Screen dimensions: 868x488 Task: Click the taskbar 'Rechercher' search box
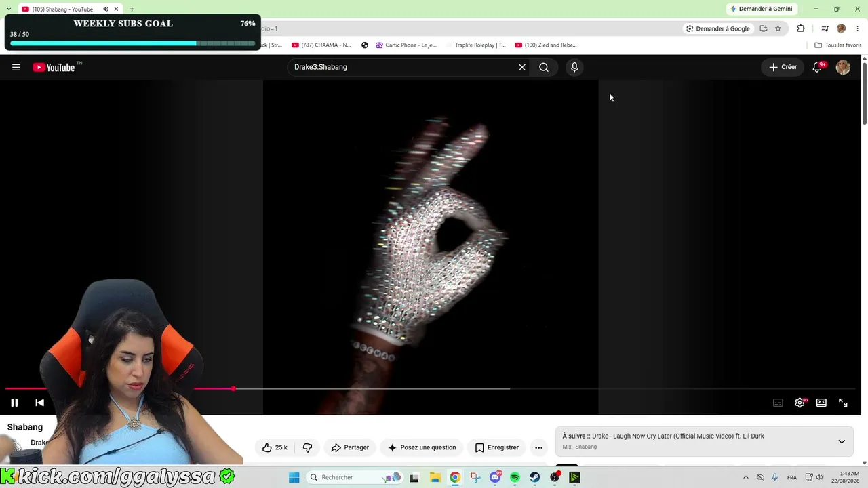click(353, 477)
